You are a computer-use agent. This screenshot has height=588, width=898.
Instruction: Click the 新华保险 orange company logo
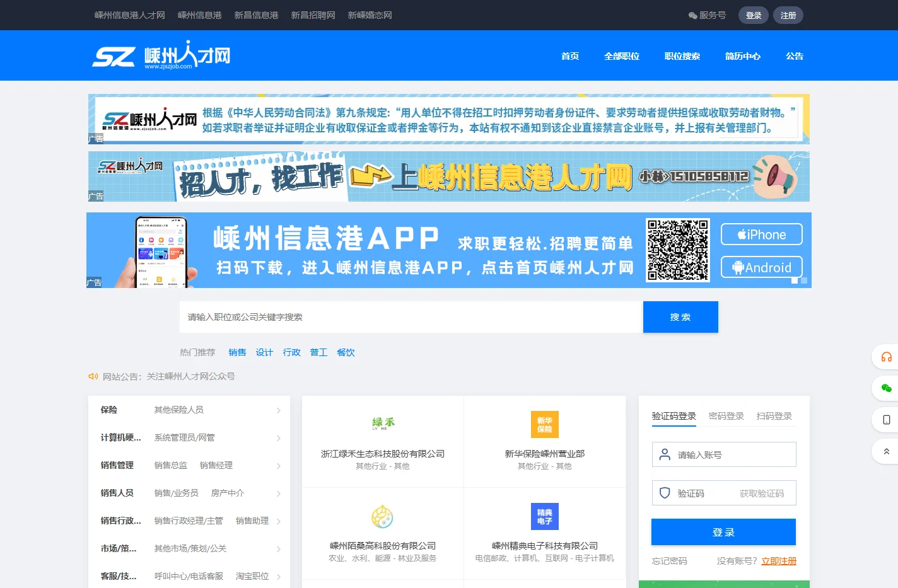coord(545,424)
